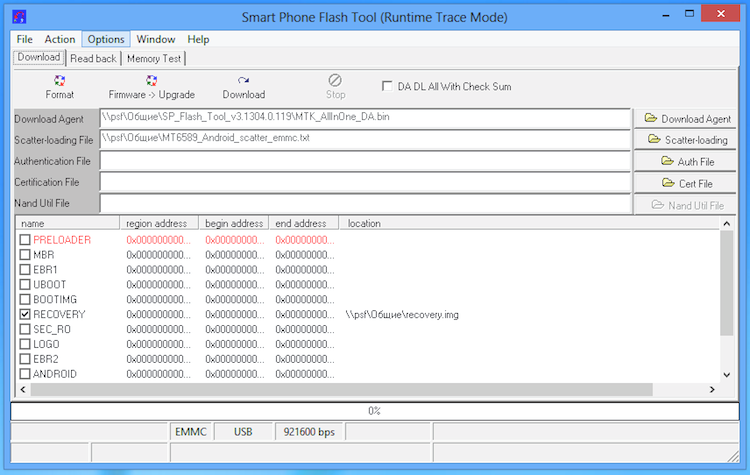Click the Cert File button
750x475 pixels.
[x=687, y=183]
